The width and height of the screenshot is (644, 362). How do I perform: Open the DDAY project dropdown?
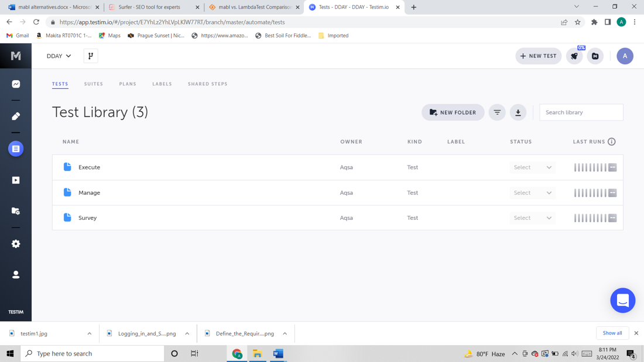click(x=59, y=56)
